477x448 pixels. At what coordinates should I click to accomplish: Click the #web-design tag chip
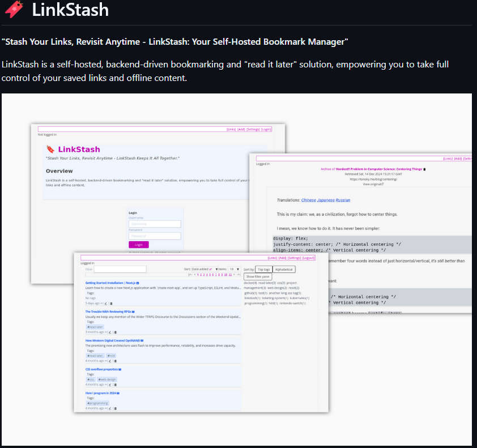point(107,379)
